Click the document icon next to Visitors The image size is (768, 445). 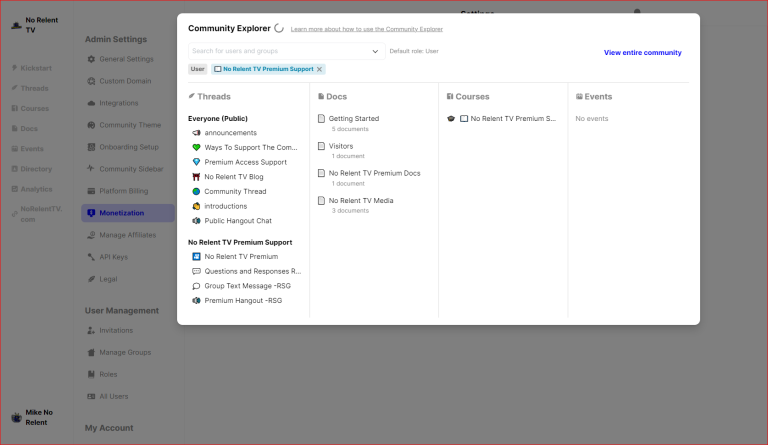click(321, 146)
